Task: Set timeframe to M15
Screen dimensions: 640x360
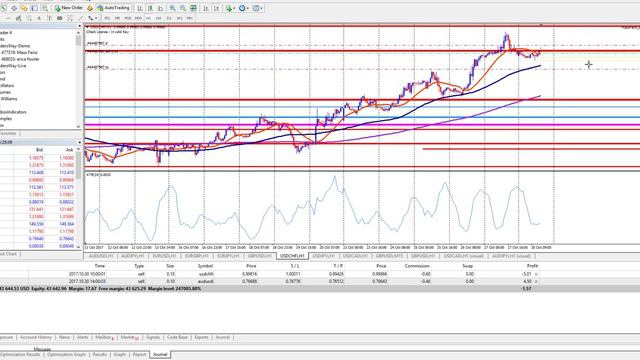Action: click(128, 18)
